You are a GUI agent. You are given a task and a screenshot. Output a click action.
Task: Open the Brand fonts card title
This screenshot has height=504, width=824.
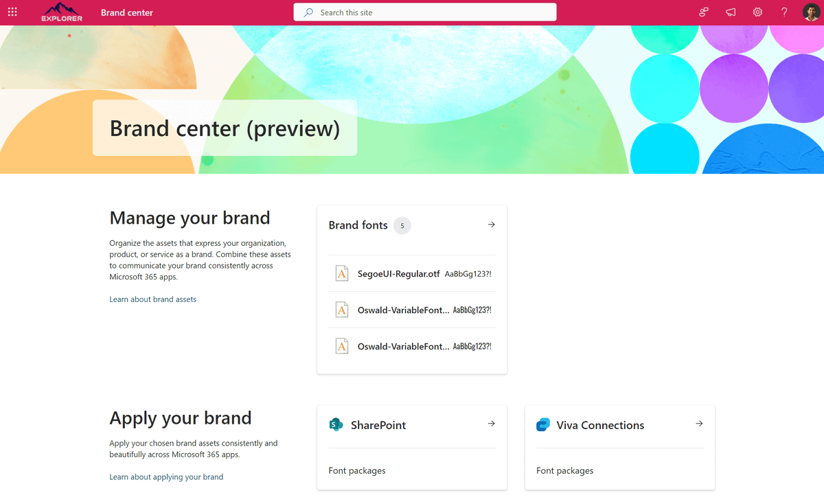point(358,225)
